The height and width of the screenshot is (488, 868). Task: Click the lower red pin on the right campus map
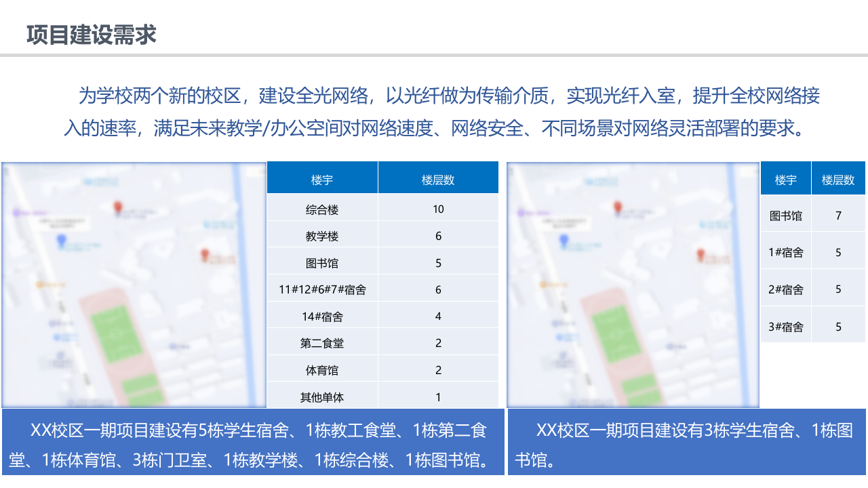(x=701, y=253)
